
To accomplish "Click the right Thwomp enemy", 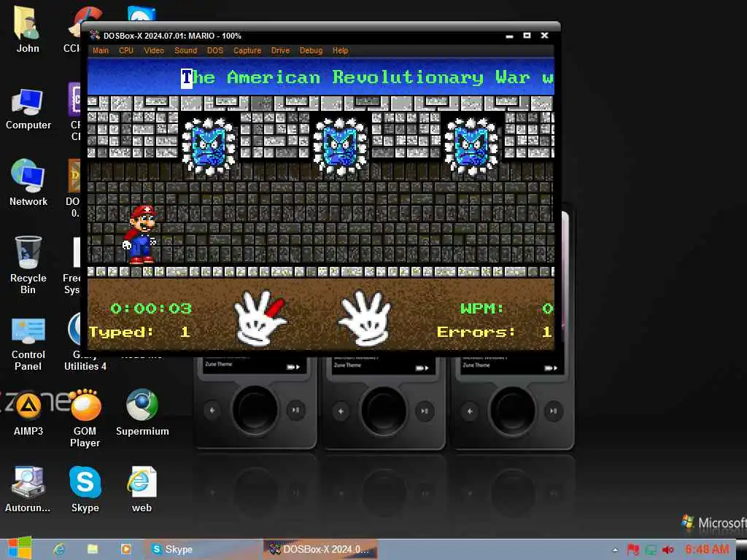I will tap(471, 145).
